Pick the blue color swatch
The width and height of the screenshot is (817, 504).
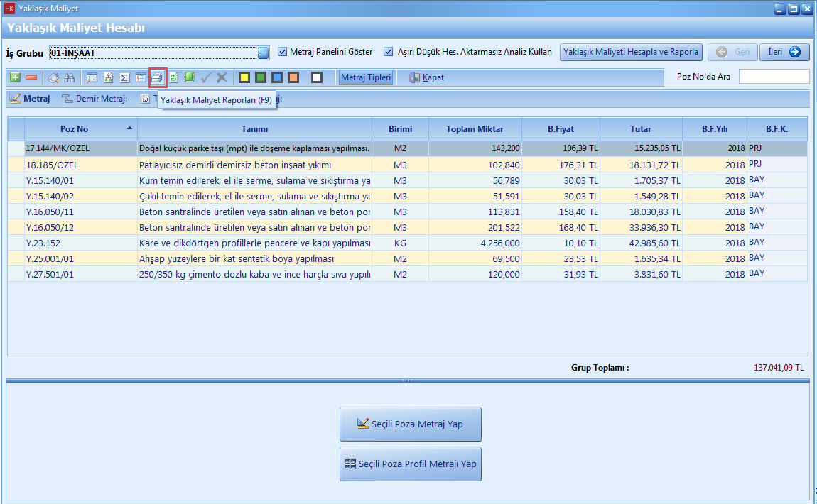click(277, 77)
